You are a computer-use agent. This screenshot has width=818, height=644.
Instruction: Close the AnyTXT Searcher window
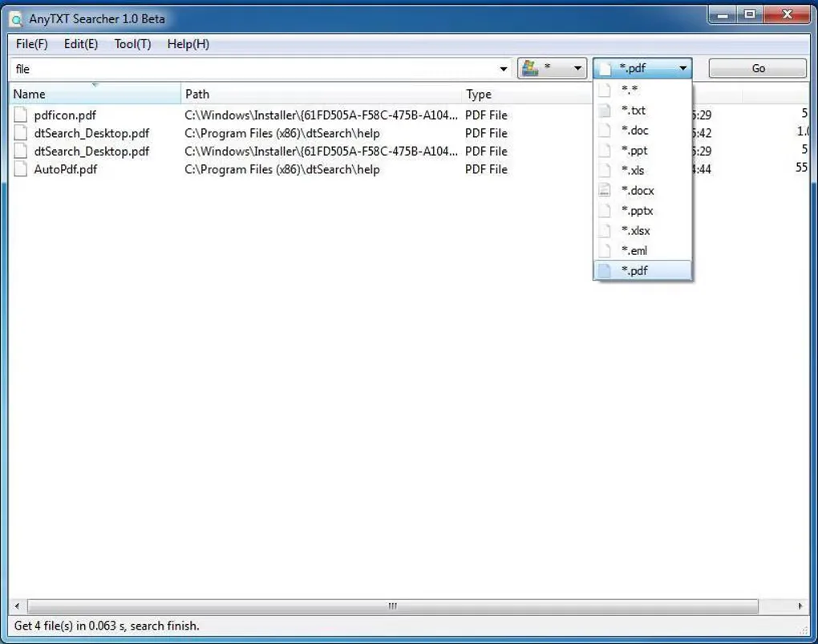(788, 15)
